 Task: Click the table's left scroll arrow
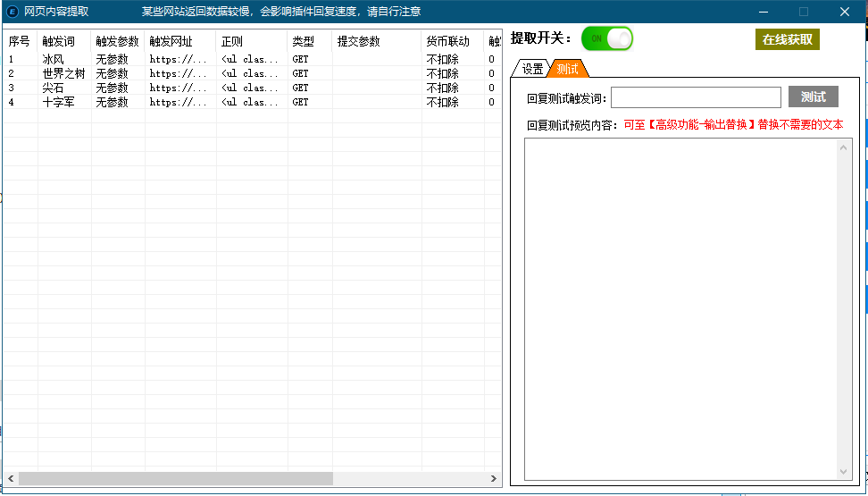[x=11, y=478]
